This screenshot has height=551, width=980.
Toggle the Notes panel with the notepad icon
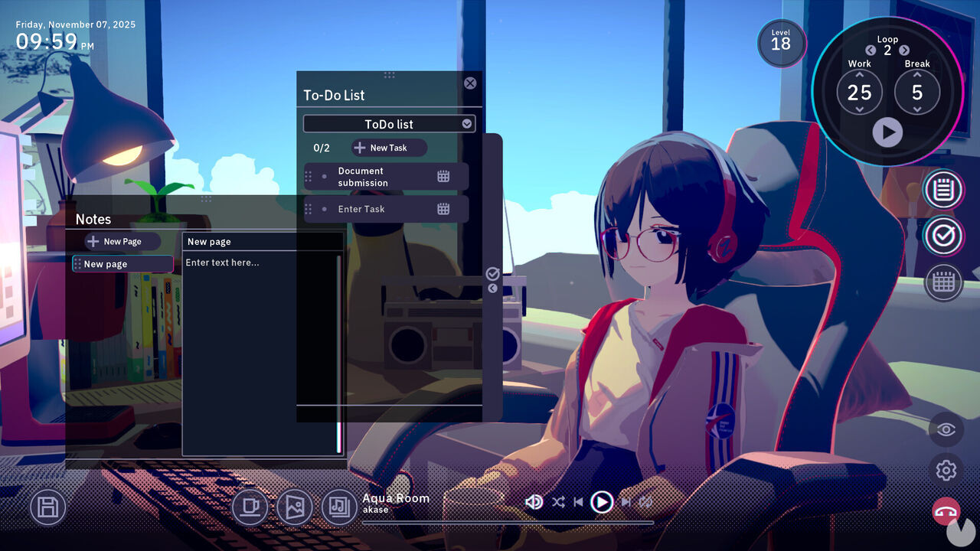[x=943, y=190]
